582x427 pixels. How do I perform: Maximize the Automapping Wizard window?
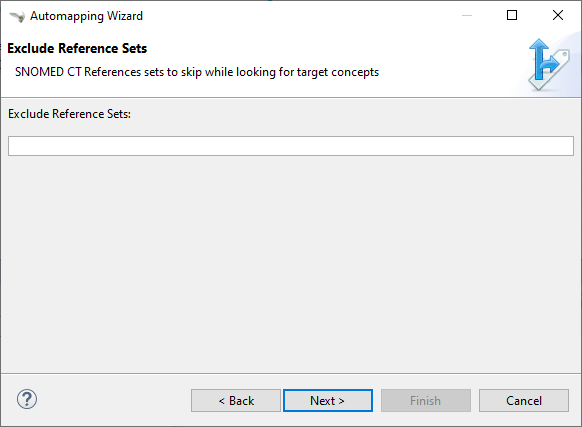512,15
